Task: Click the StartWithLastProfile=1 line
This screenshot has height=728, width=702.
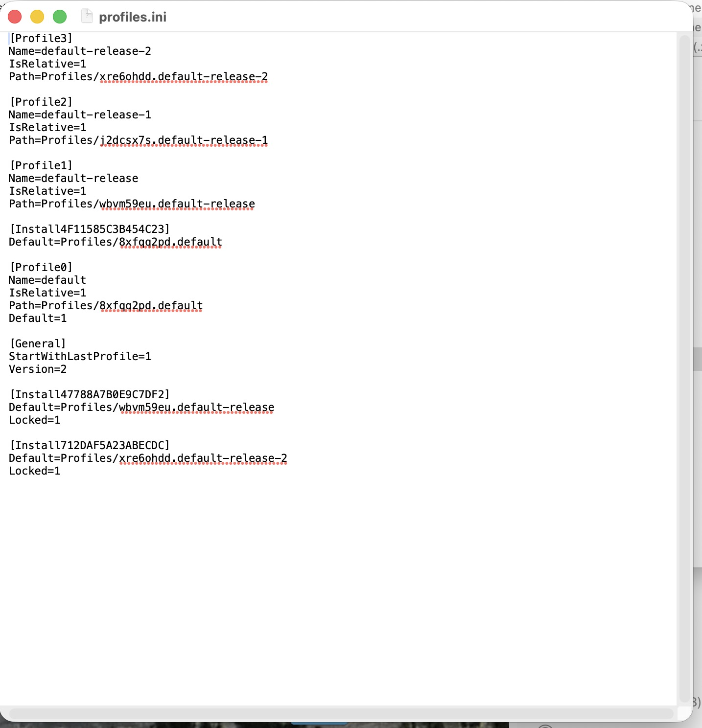Action: [80, 356]
